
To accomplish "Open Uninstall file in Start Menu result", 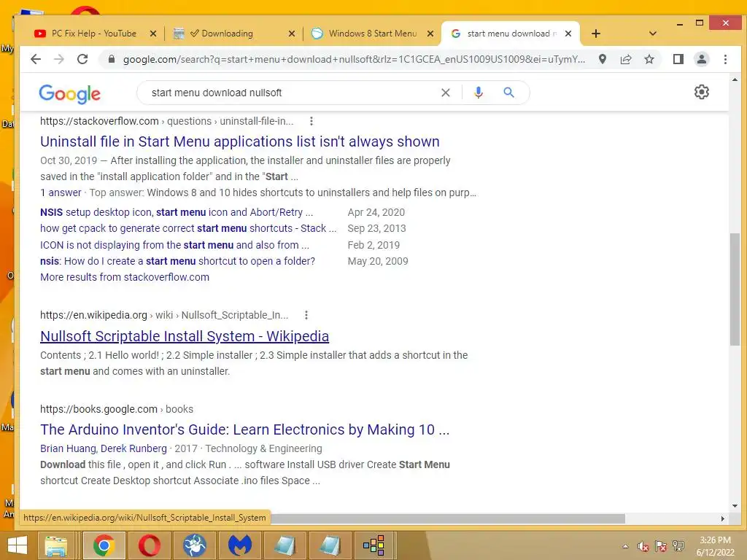I will pyautogui.click(x=239, y=141).
